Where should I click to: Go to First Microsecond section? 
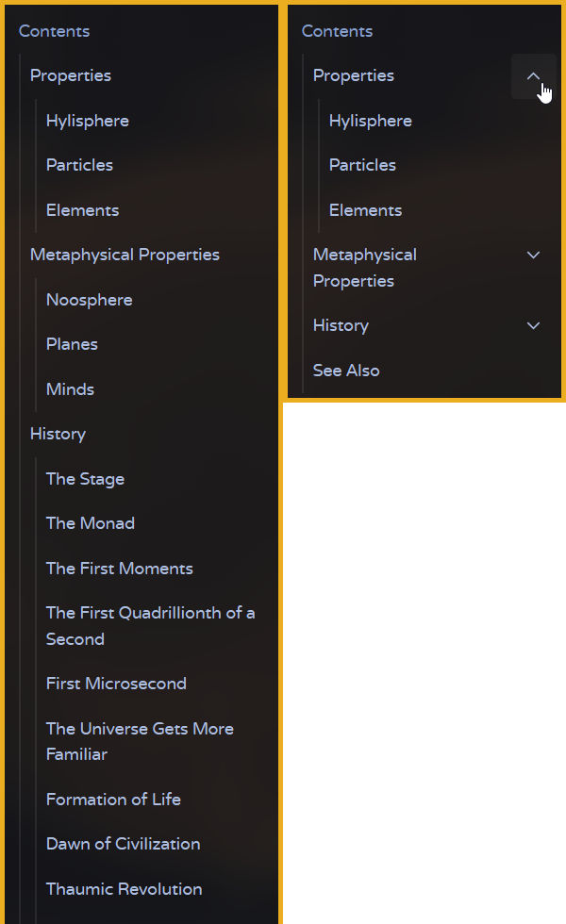coord(116,684)
